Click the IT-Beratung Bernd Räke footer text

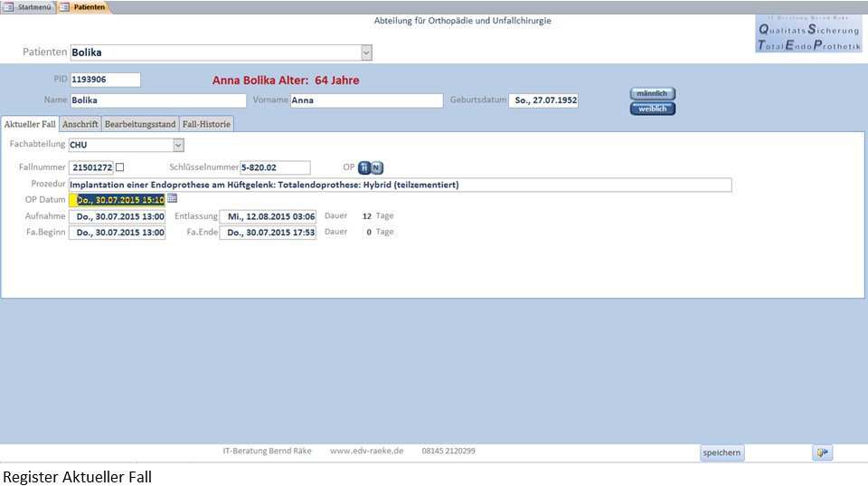tap(268, 451)
